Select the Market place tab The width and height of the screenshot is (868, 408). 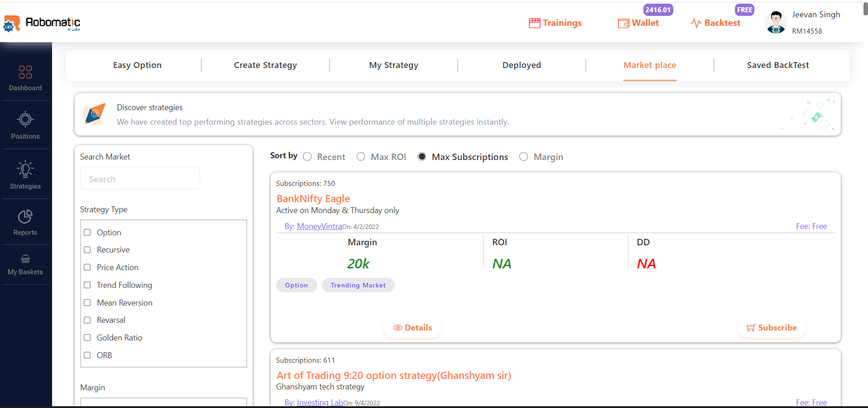[650, 65]
